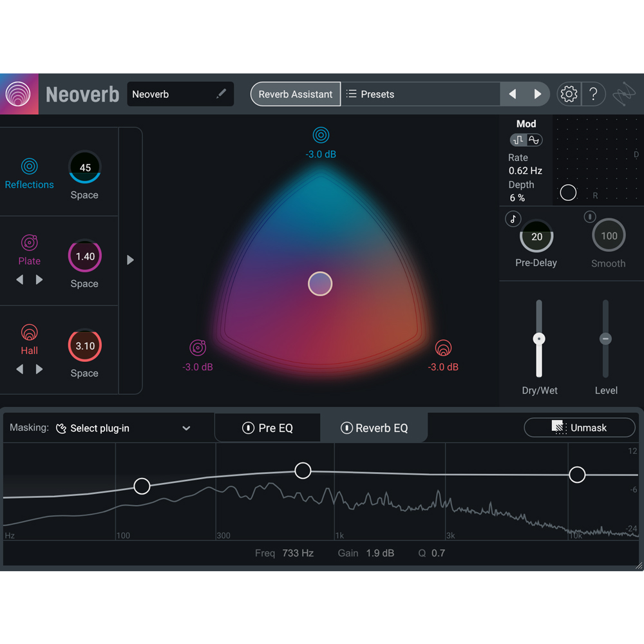Screen dimensions: 644x644
Task: Select the Hall engine icon in sidebar
Action: point(29,332)
